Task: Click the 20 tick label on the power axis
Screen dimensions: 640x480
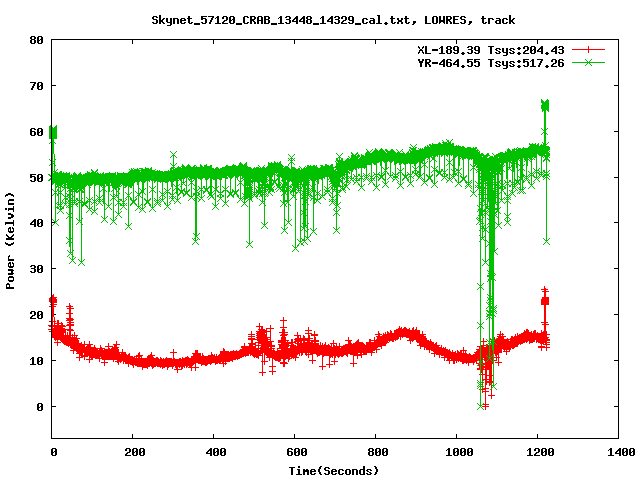Action: [37, 315]
